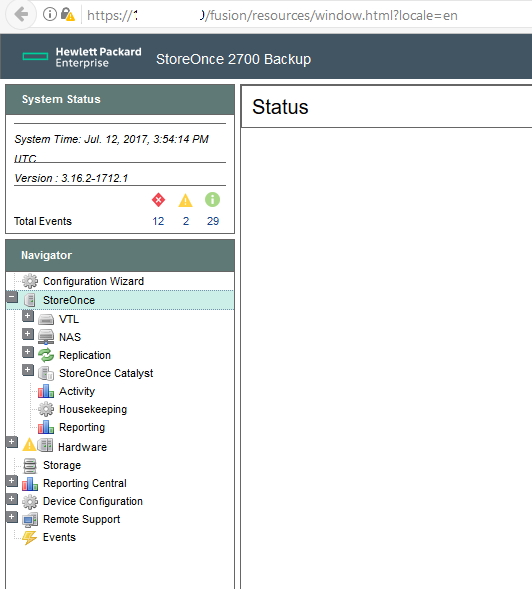
Task: Click the Hardware rack icon
Action: coord(45,446)
